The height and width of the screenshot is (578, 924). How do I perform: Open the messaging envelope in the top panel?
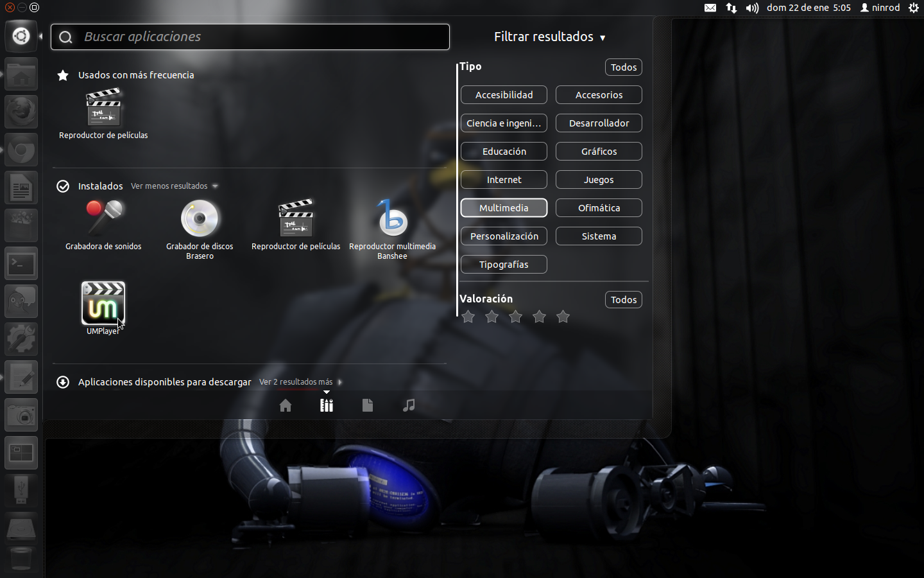tap(710, 8)
